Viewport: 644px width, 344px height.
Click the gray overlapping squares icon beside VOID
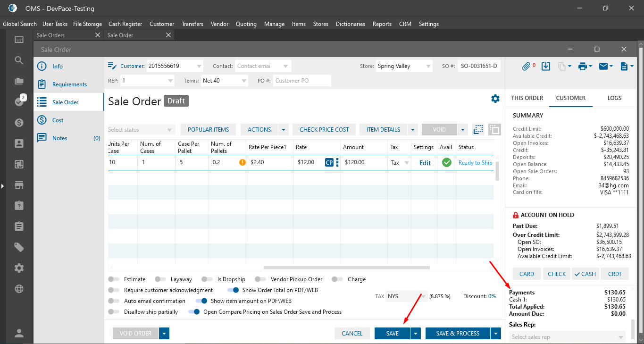coord(494,129)
